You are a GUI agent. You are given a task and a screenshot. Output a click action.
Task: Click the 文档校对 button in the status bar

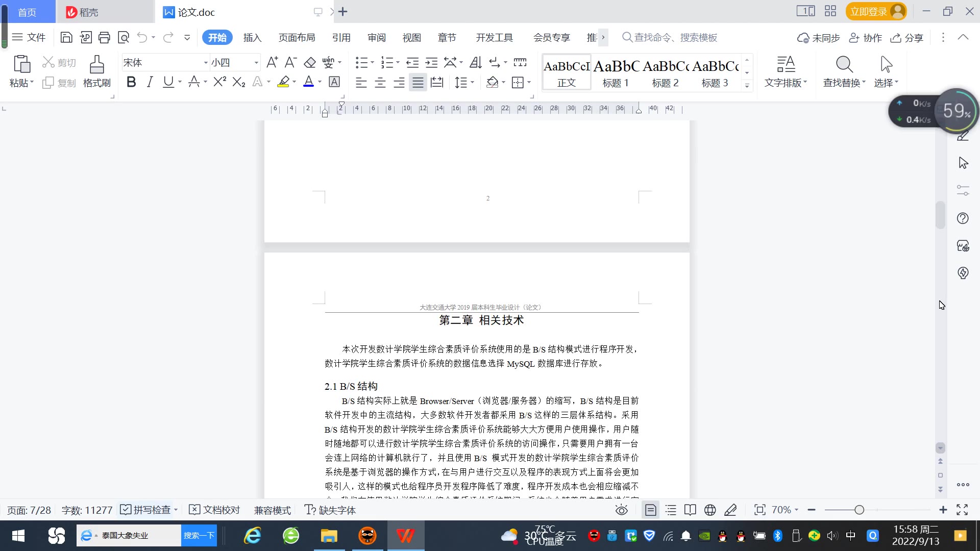click(214, 510)
